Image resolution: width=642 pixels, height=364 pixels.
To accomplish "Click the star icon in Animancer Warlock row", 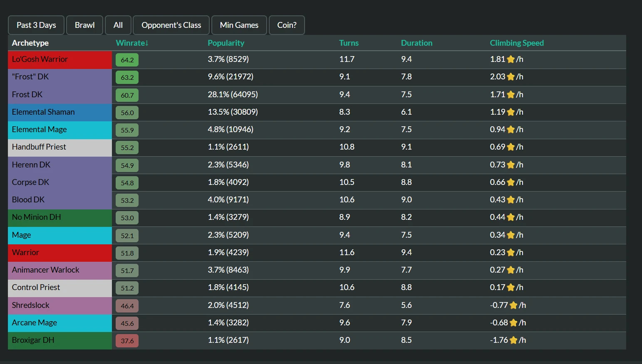I will pyautogui.click(x=511, y=270).
